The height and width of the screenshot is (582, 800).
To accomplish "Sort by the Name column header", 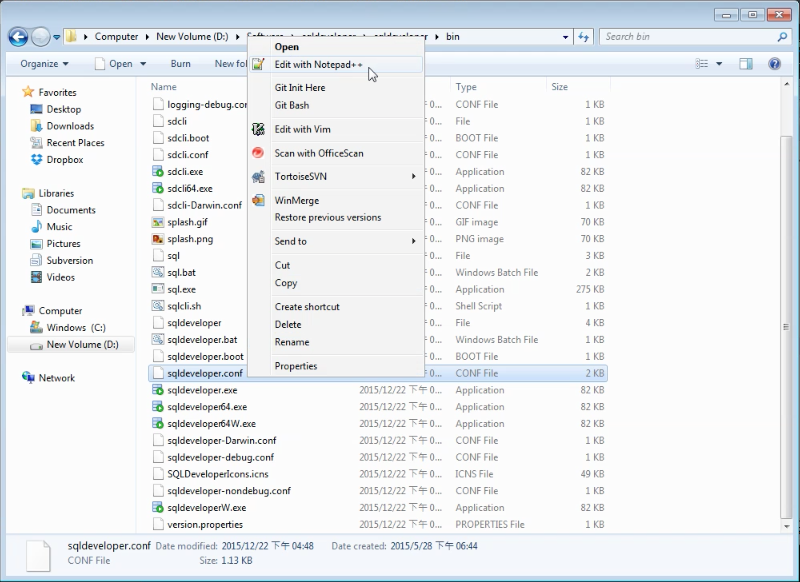I will click(163, 87).
